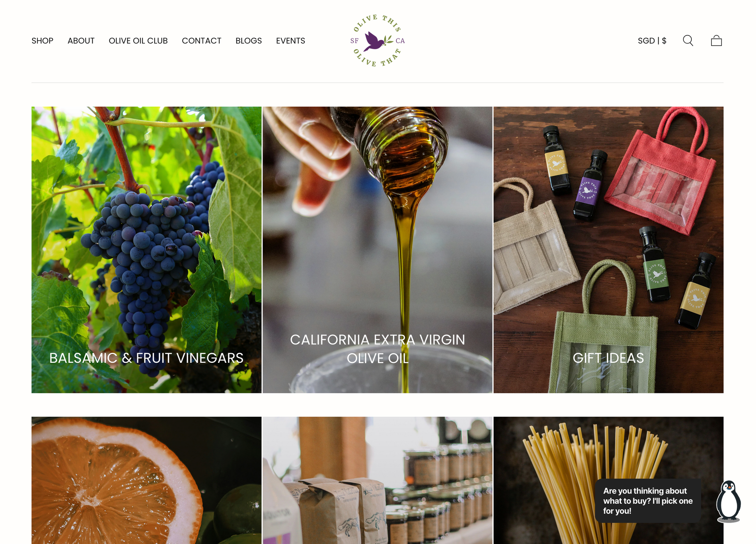Select the dry pasta collection tile

coord(608,480)
